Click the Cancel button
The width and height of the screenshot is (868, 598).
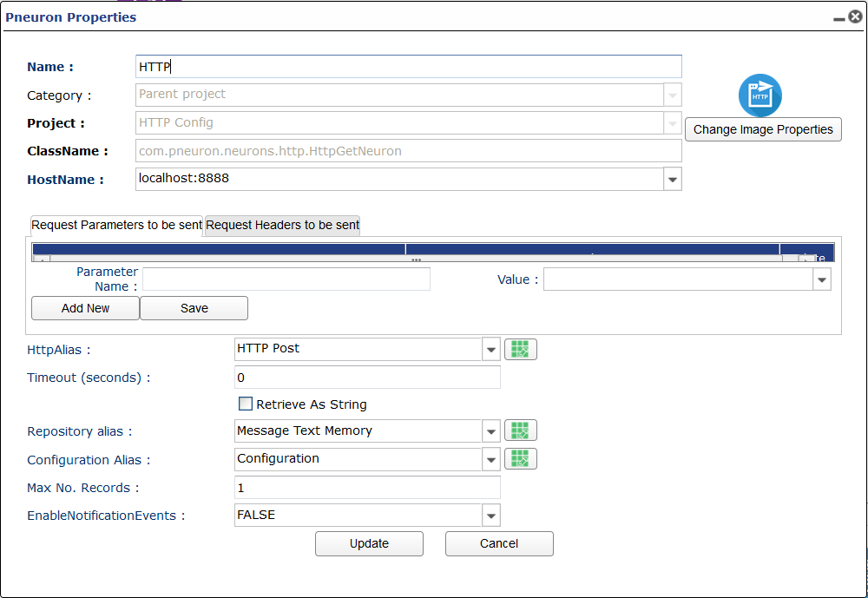tap(499, 543)
